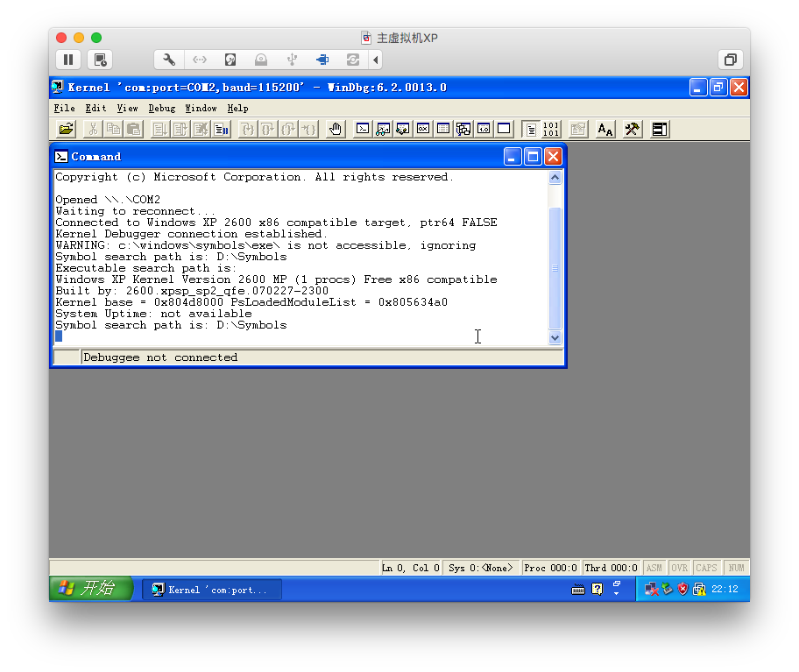799x672 pixels.
Task: Click the Restart debugging icon
Action: pyautogui.click(x=180, y=130)
